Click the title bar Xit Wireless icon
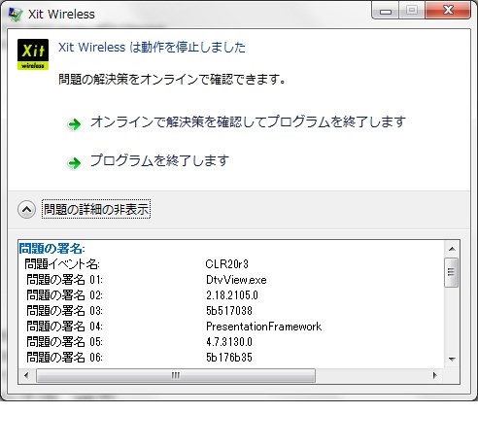Image resolution: width=478 pixels, height=448 pixels. coord(16,15)
